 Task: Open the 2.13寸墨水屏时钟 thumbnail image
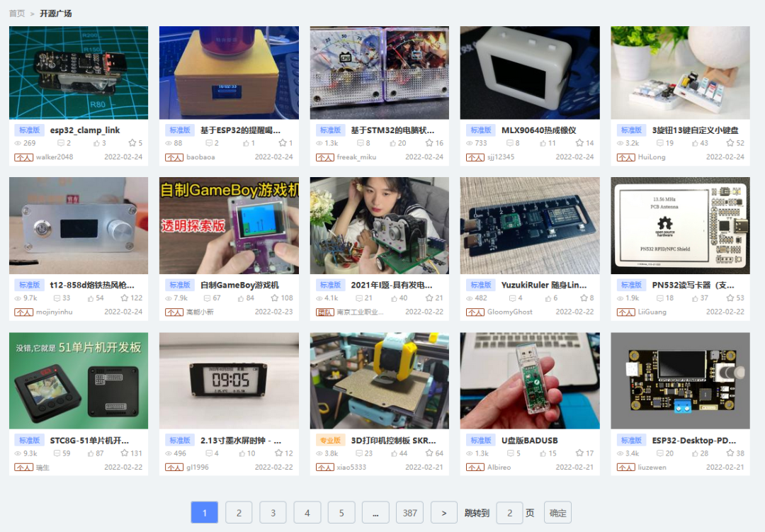click(229, 380)
